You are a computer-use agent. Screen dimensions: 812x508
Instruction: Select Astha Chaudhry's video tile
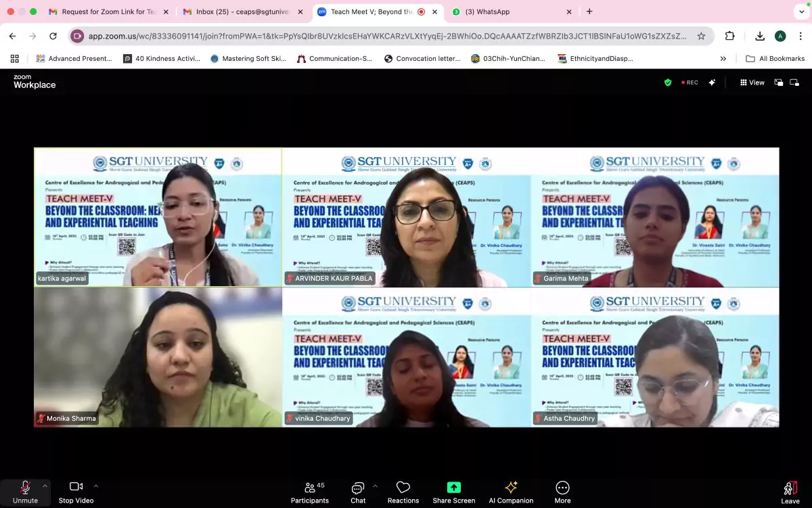(655, 357)
